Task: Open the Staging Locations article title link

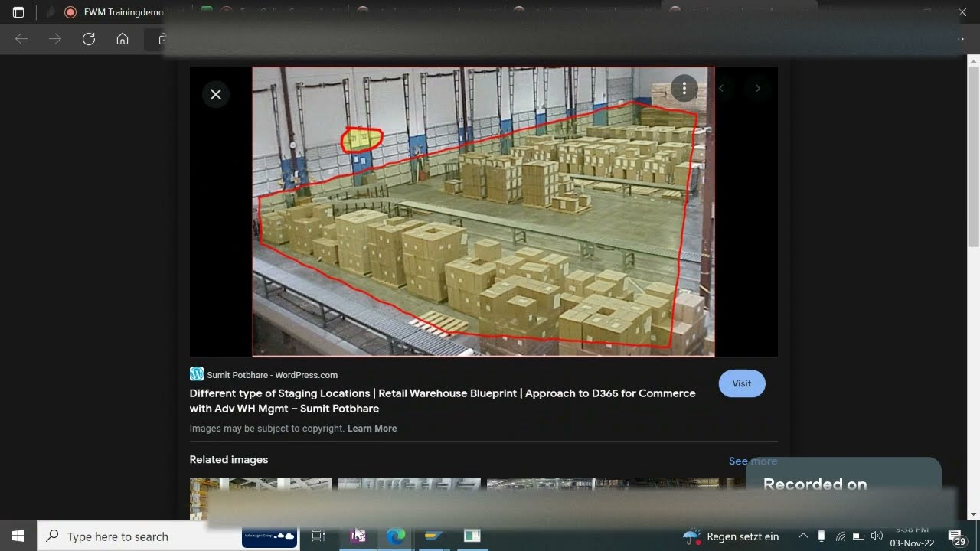Action: pyautogui.click(x=443, y=401)
